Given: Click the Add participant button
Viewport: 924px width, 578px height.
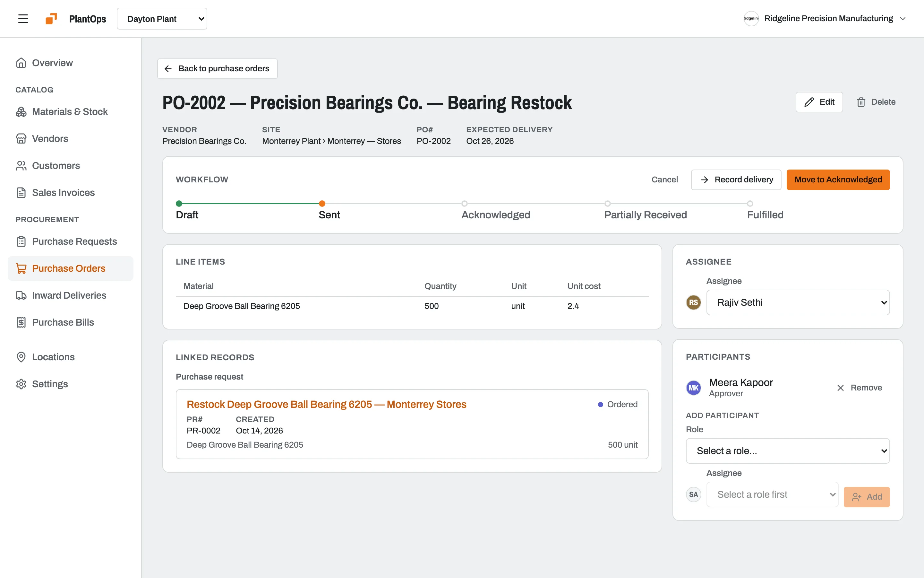Looking at the screenshot, I should point(866,497).
